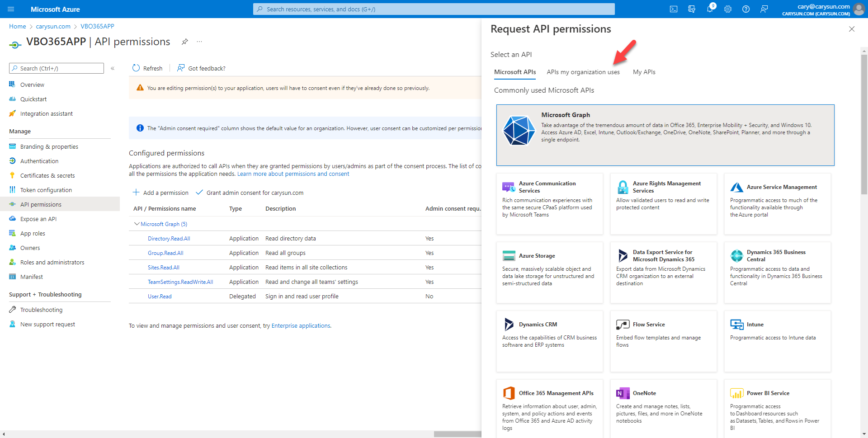
Task: Open the Group.Read.All permission
Action: point(165,253)
